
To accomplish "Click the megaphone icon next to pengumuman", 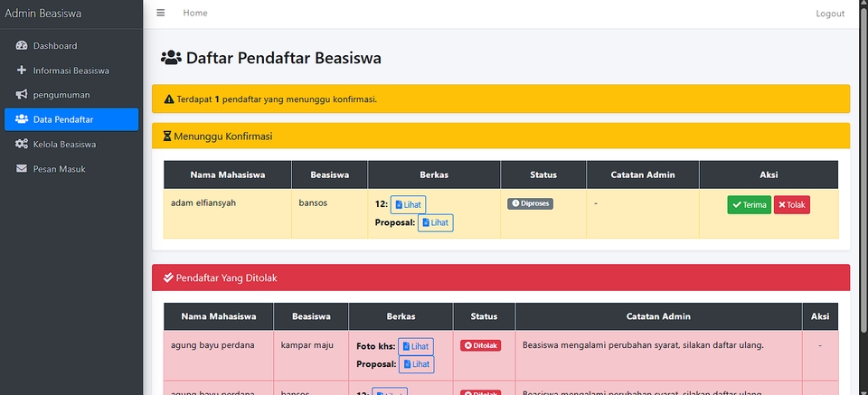I will click(22, 95).
